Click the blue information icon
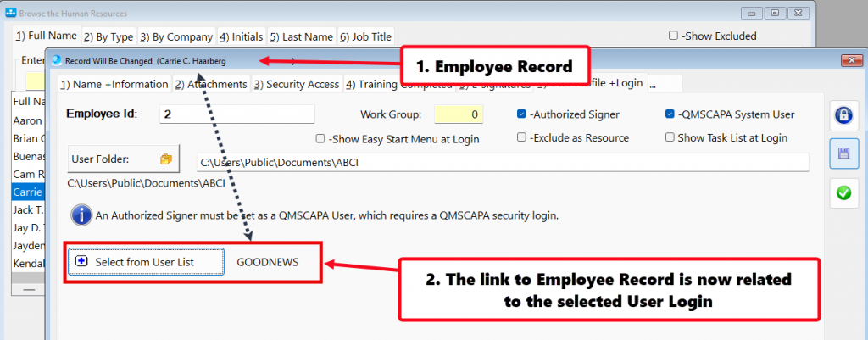868x340 pixels. (81, 215)
